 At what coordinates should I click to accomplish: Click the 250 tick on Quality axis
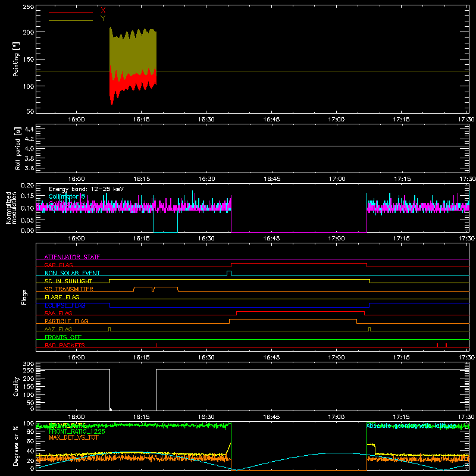click(28, 371)
